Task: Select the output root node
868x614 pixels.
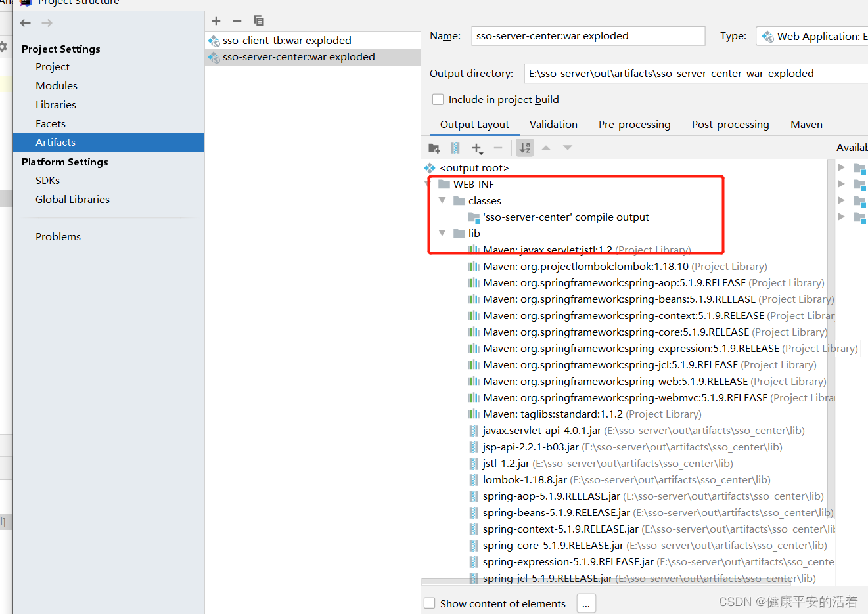Action: (474, 167)
